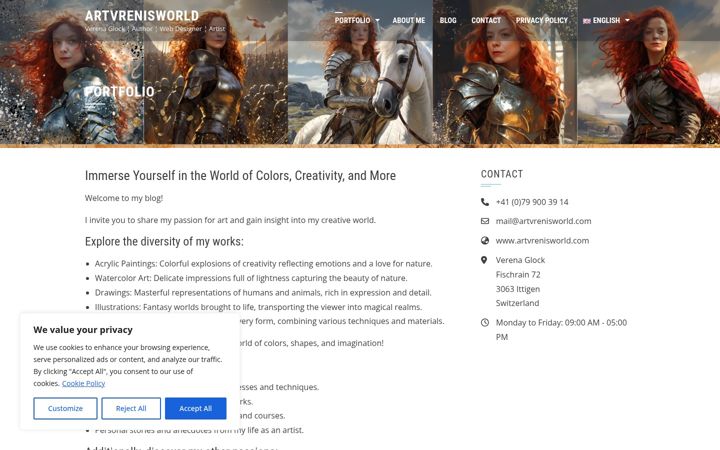Open the Contact menu item
Viewport: 720px width, 450px height.
[486, 20]
